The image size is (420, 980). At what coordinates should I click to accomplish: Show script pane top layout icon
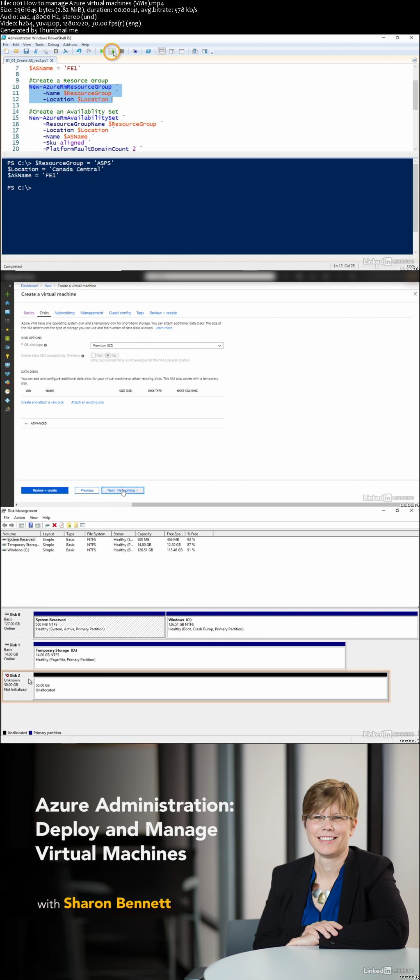tap(162, 51)
